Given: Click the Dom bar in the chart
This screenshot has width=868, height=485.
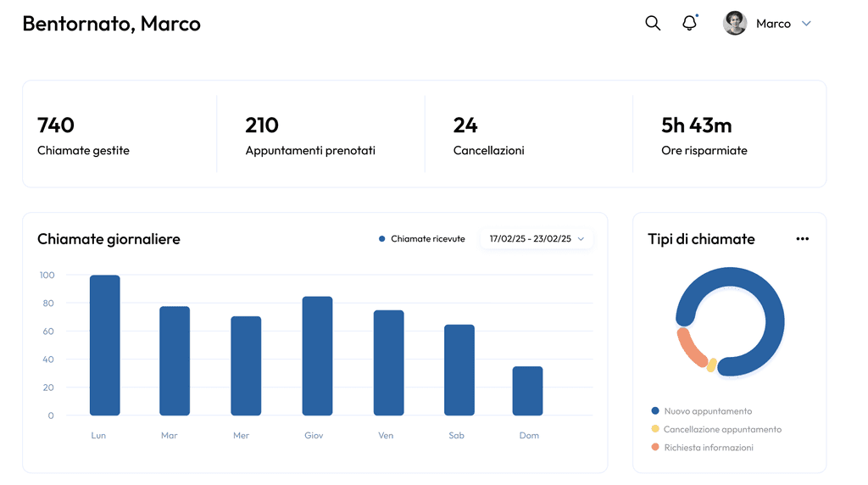Looking at the screenshot, I should point(527,391).
